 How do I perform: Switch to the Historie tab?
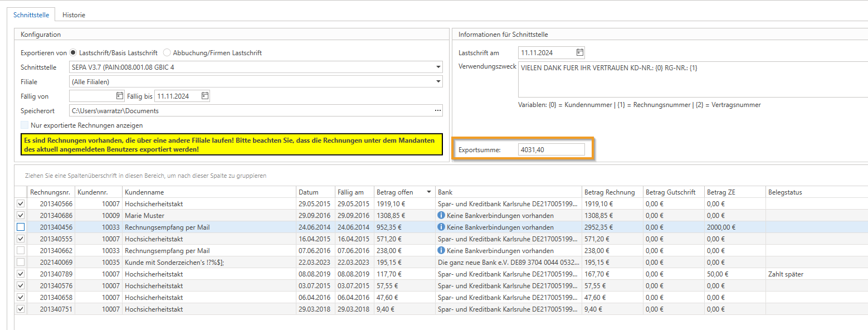click(74, 15)
